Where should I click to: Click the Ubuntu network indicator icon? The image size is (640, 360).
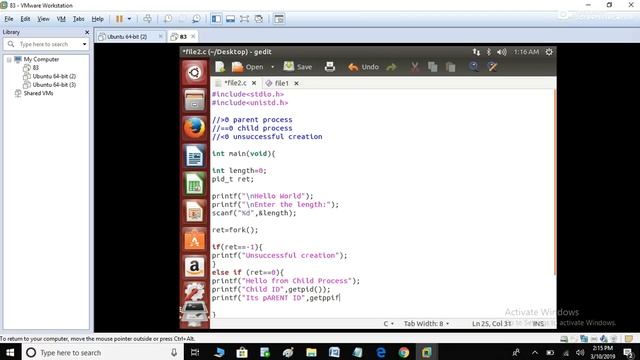[476, 52]
